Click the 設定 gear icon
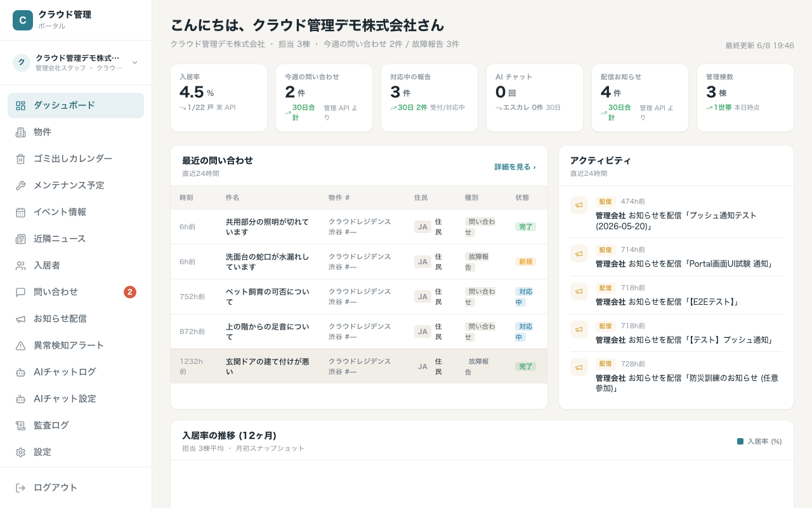Image resolution: width=812 pixels, height=508 pixels. (x=20, y=452)
